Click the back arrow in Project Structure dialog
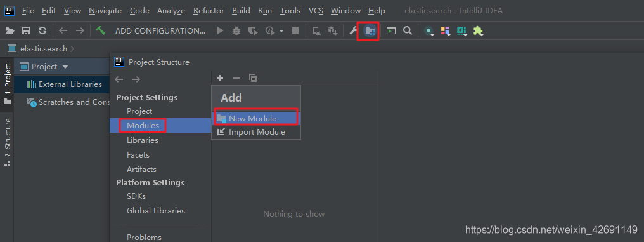 click(119, 79)
